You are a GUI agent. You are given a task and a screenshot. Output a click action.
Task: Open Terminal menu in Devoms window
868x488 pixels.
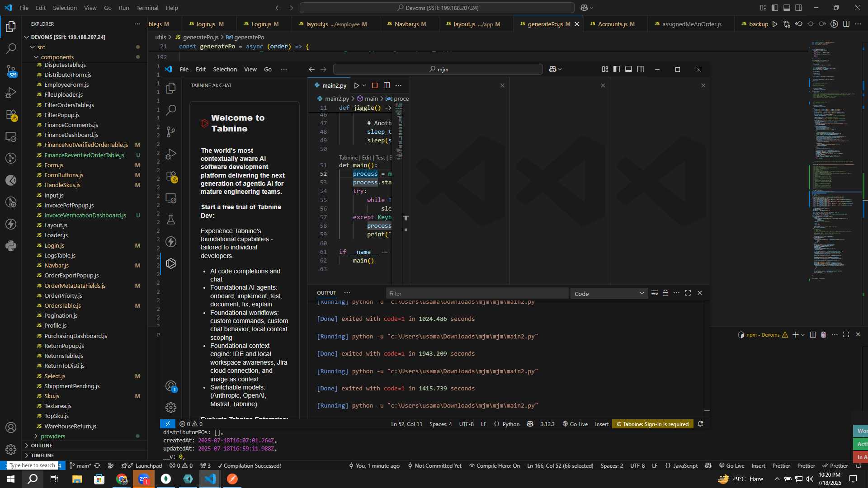tap(147, 8)
